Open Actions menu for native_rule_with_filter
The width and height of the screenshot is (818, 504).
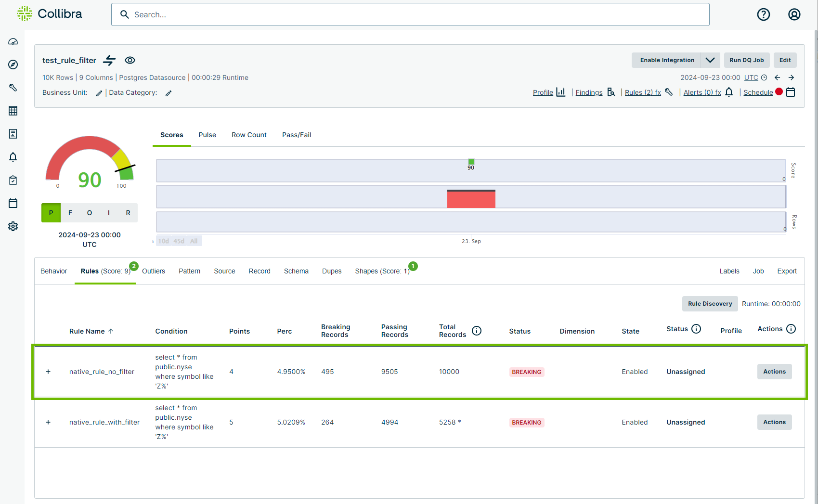point(774,422)
